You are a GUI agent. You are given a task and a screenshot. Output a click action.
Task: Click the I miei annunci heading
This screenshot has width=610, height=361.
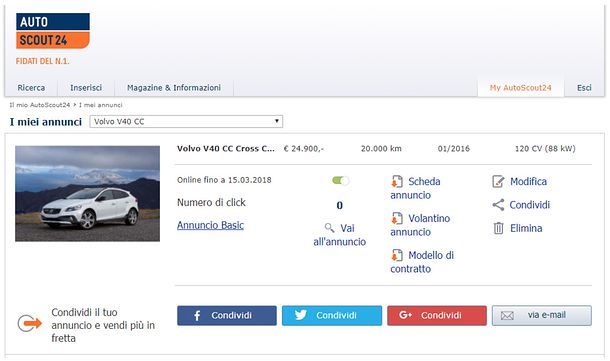click(46, 122)
